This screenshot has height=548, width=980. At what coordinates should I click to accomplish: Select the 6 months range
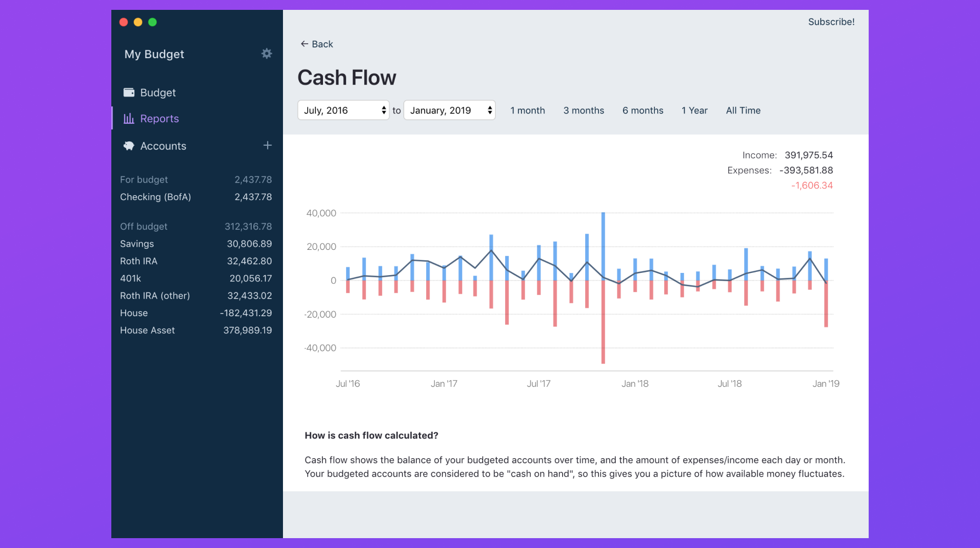coord(643,110)
